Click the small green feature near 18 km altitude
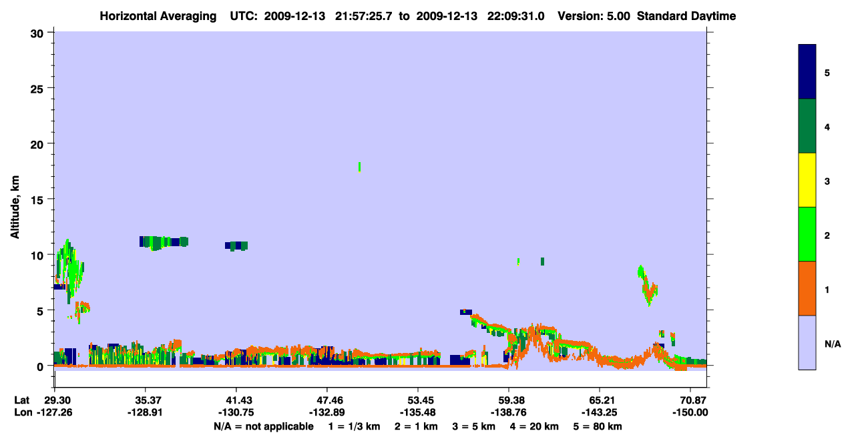Image resolution: width=868 pixels, height=445 pixels. coord(360,167)
